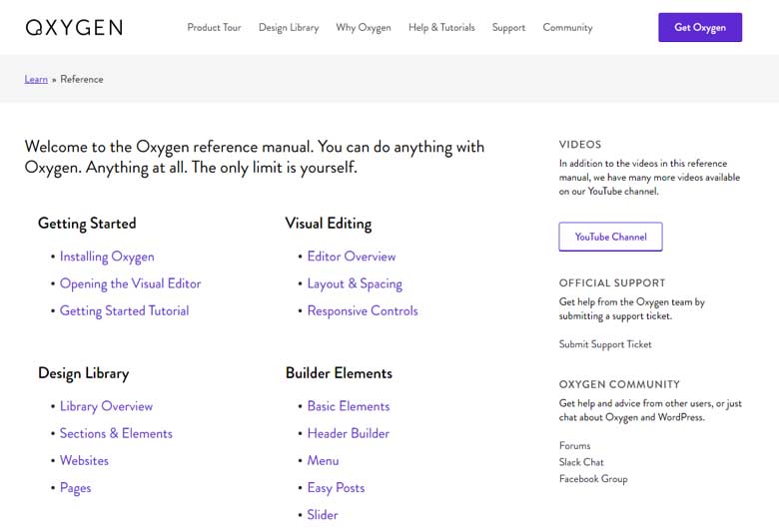Go to Sections & Elements page
The height and width of the screenshot is (532, 779).
point(116,433)
